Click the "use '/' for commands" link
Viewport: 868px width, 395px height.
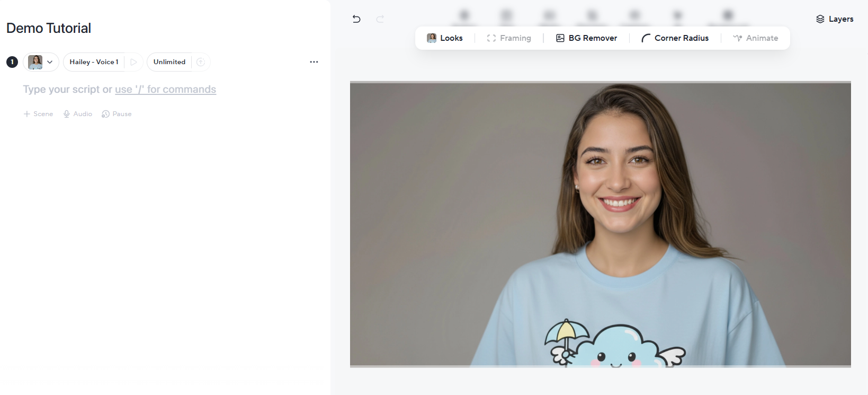click(x=165, y=90)
